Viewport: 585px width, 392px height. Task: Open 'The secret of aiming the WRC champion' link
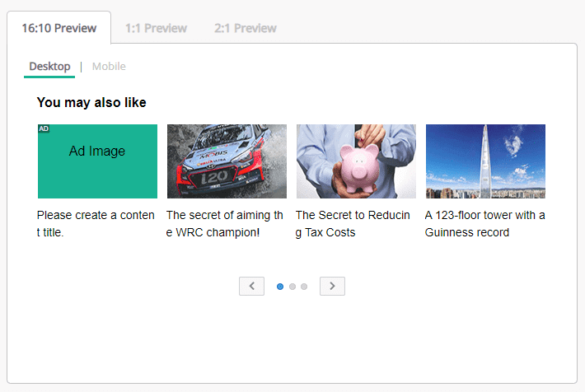point(225,224)
